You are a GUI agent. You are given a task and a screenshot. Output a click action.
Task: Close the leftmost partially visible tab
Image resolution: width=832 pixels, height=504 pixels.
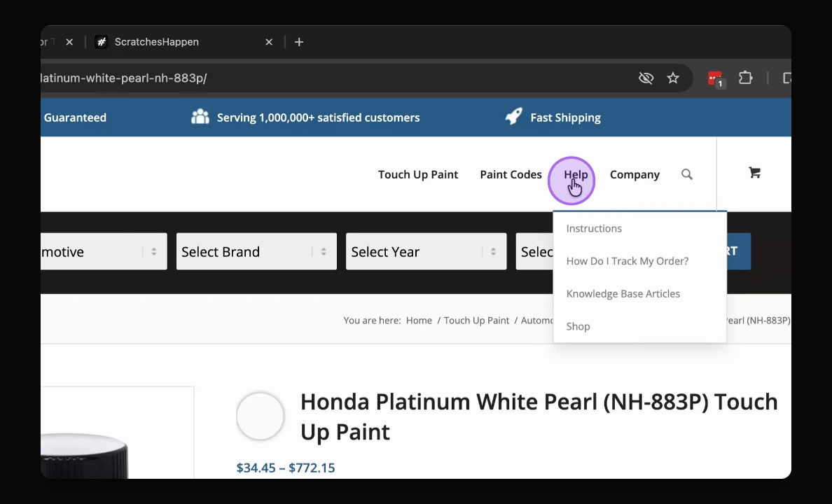click(x=69, y=42)
